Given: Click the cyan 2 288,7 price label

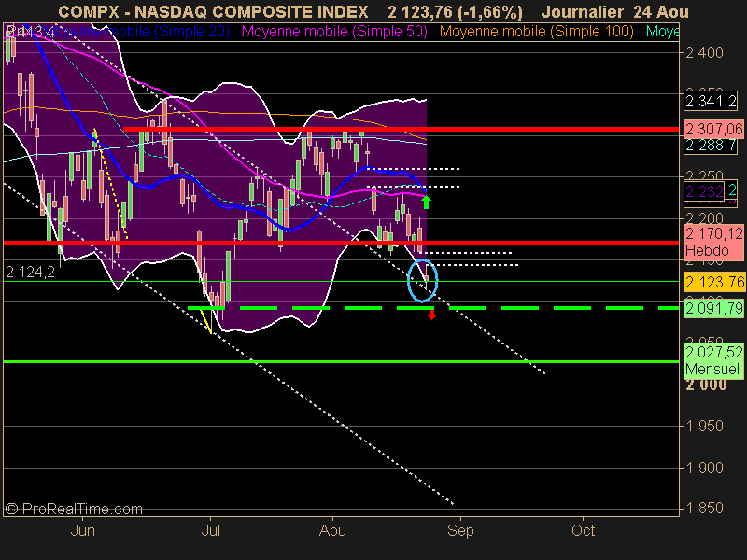Looking at the screenshot, I should tap(711, 146).
